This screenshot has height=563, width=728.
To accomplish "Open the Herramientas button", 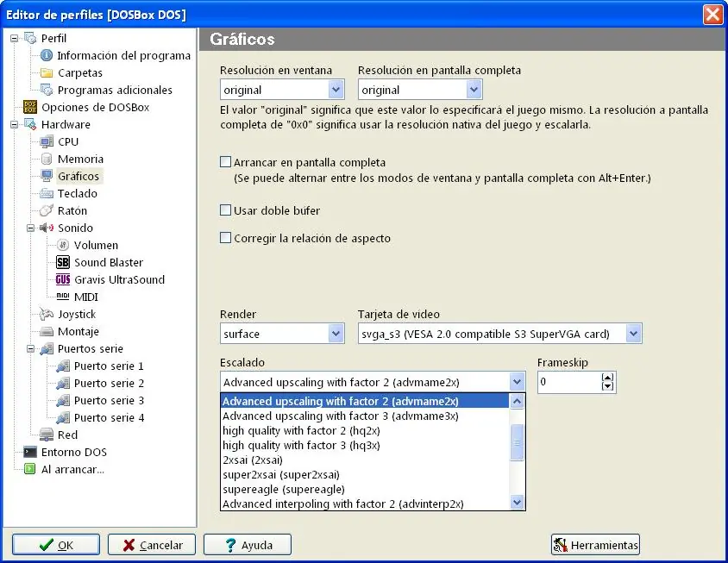I will (596, 544).
